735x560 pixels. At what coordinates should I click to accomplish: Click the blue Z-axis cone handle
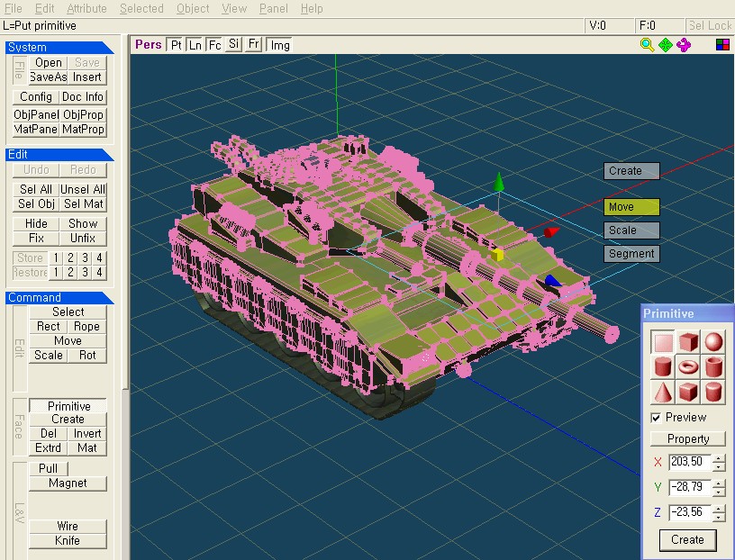click(x=553, y=281)
